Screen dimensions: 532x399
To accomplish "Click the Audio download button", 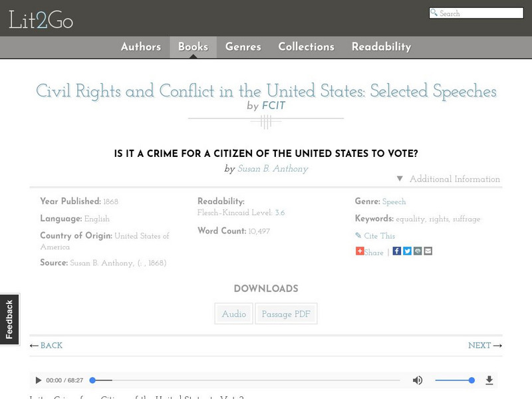I will [234, 314].
